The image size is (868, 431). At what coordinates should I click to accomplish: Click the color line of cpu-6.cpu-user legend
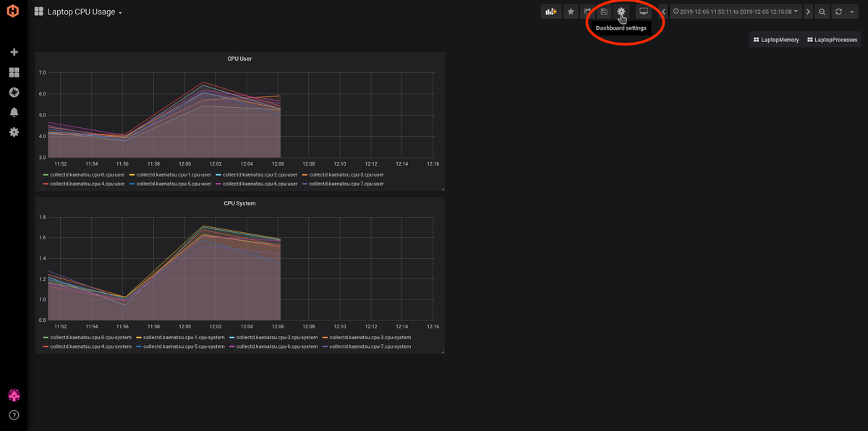[218, 184]
